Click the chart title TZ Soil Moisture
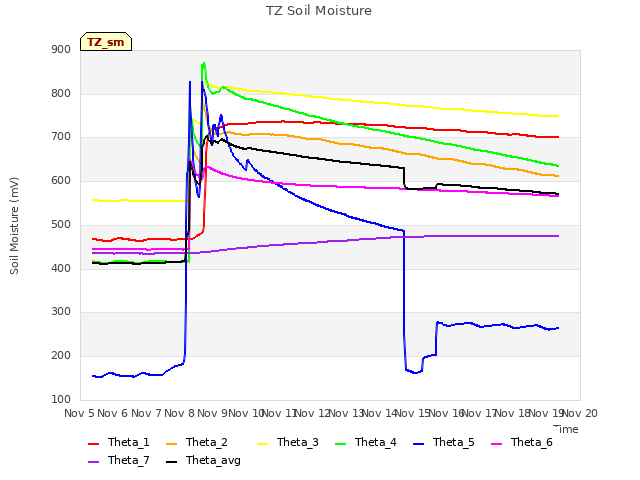Viewport: 640px width, 480px height. click(x=319, y=11)
